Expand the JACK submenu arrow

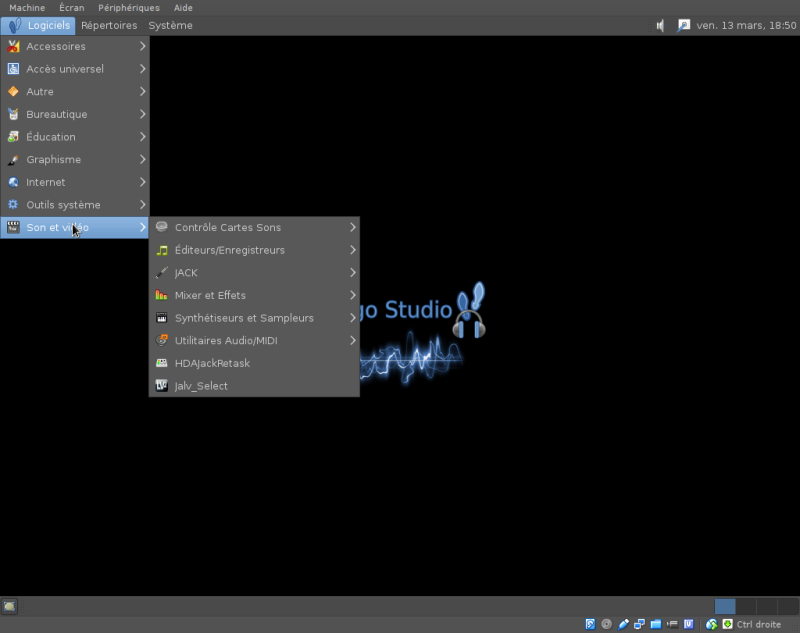[x=353, y=272]
